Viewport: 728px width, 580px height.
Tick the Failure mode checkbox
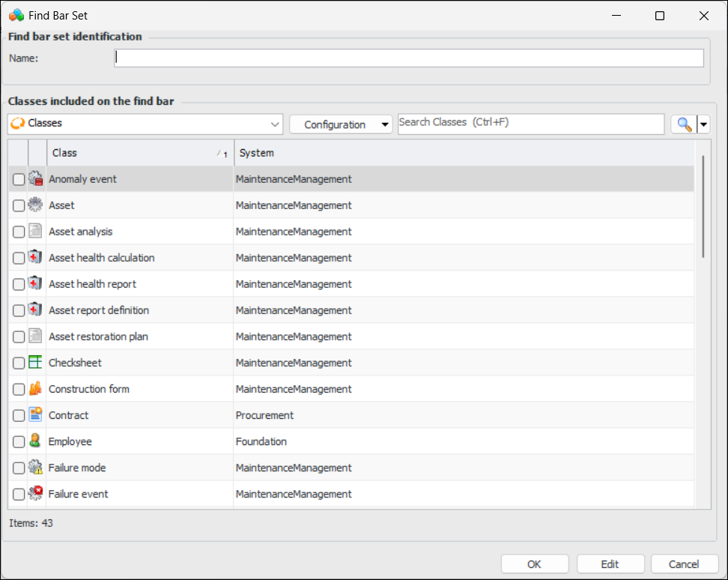[19, 468]
